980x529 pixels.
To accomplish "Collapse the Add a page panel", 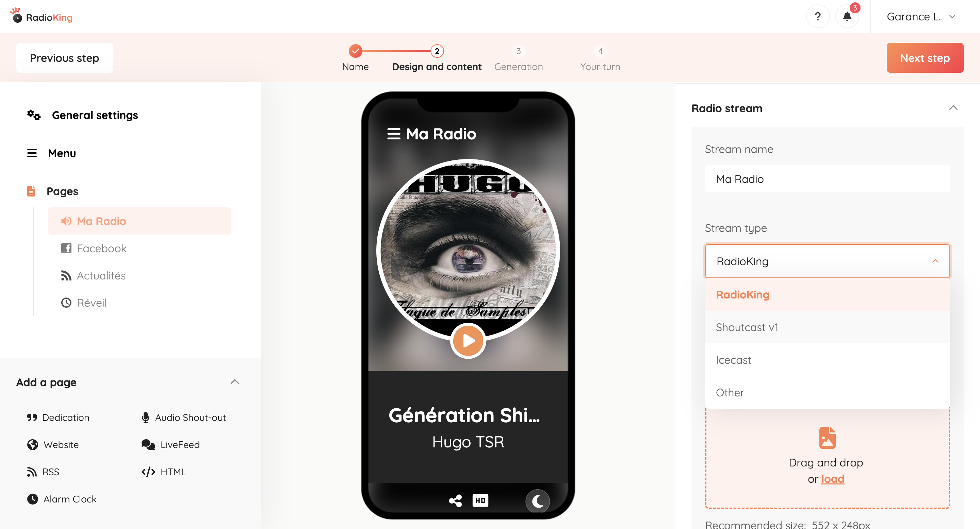I will click(x=235, y=381).
